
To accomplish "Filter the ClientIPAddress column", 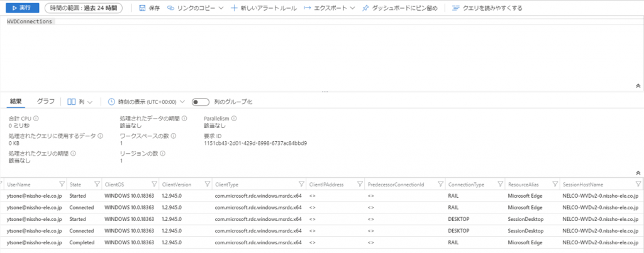I will point(360,184).
